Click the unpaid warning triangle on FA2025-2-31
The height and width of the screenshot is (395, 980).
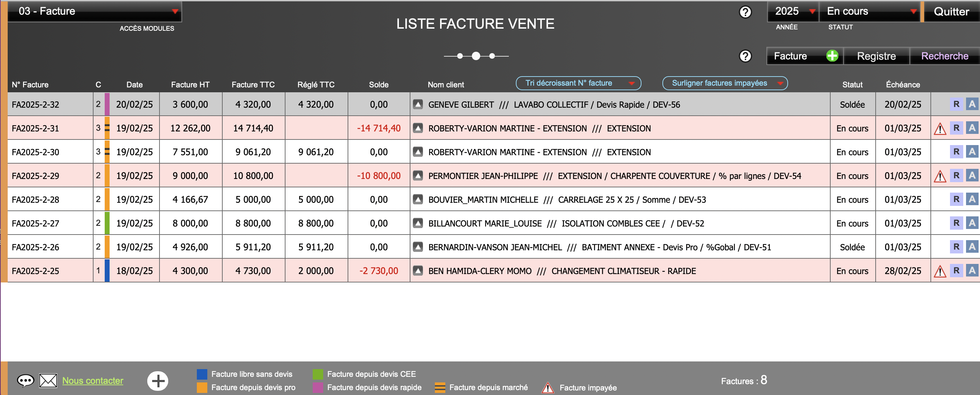tap(940, 128)
